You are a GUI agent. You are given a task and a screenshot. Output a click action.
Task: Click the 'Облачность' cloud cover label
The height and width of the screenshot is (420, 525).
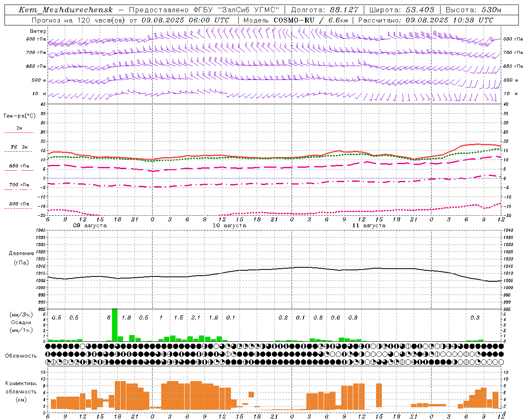point(21,356)
